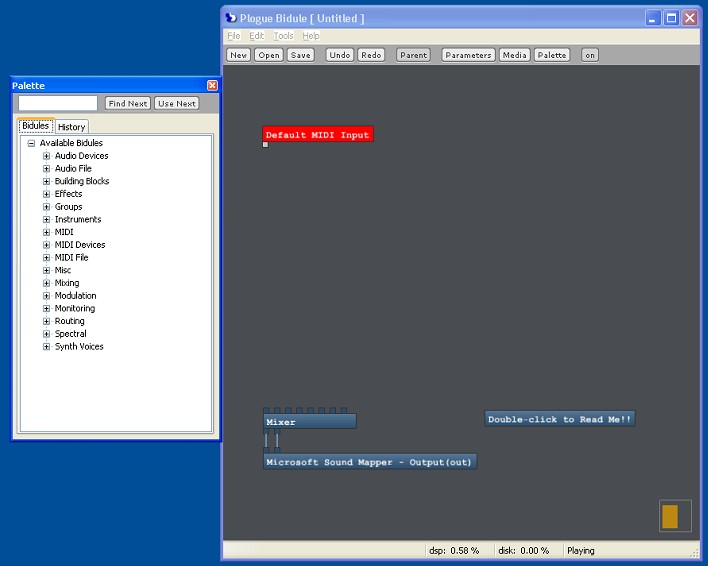Click the Parent button
Screen dimensions: 708x566
click(x=413, y=55)
